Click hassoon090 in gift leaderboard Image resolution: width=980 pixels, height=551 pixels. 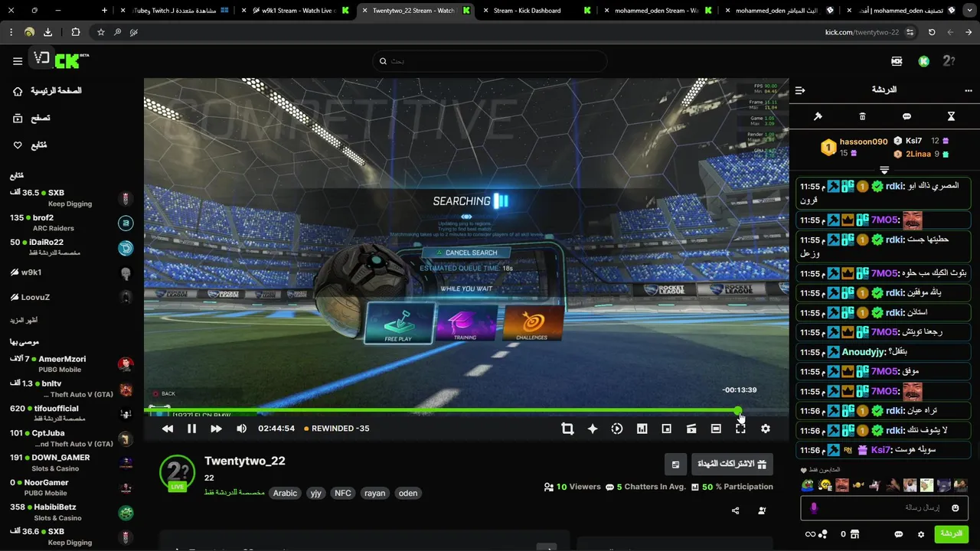point(864,142)
